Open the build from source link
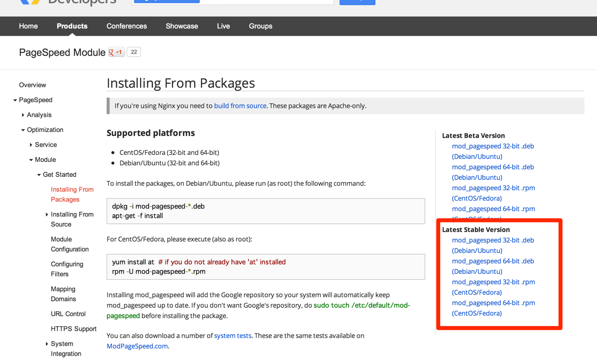 pyautogui.click(x=240, y=106)
